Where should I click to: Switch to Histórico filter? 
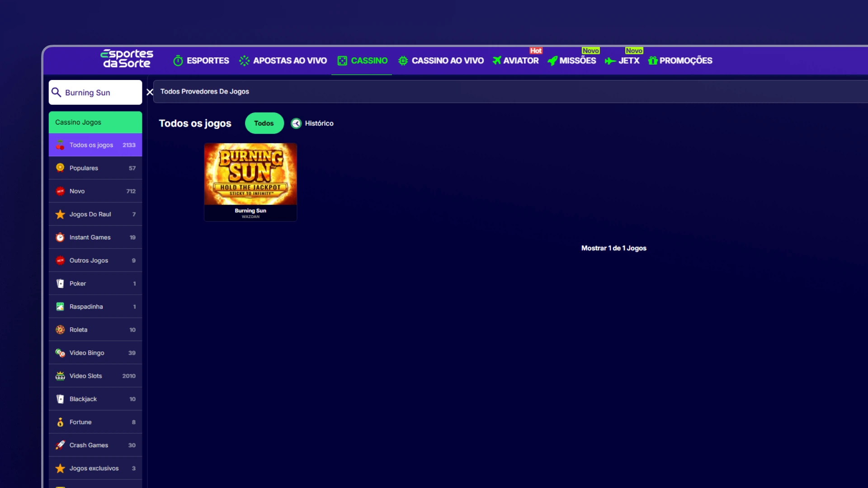319,123
